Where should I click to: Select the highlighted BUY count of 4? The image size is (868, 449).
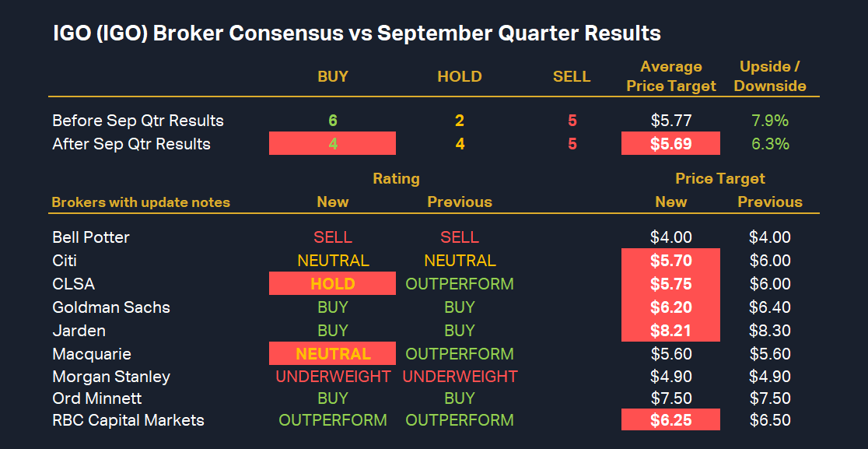[x=332, y=144]
